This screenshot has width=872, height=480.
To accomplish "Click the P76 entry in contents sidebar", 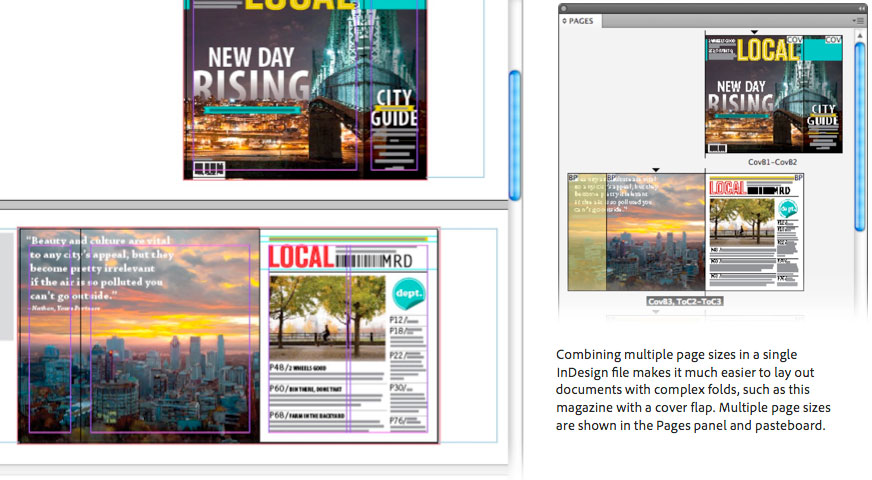I will [x=404, y=420].
